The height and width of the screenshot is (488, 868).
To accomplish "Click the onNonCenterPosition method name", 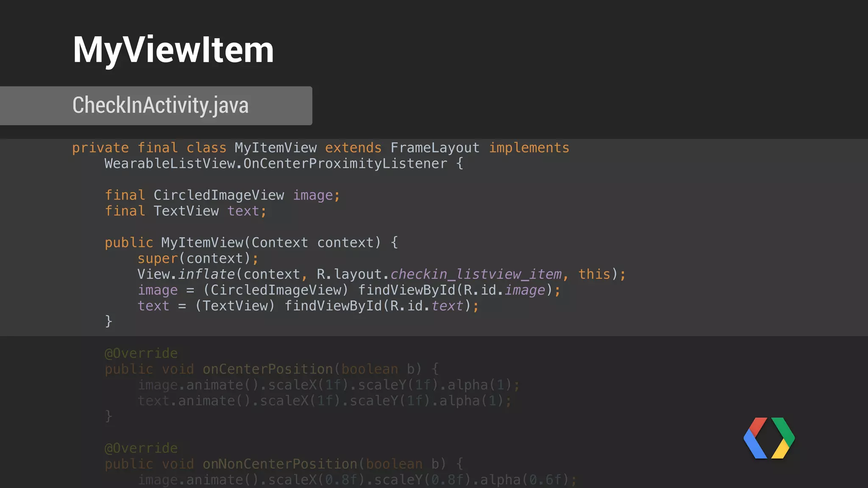I will (x=280, y=464).
